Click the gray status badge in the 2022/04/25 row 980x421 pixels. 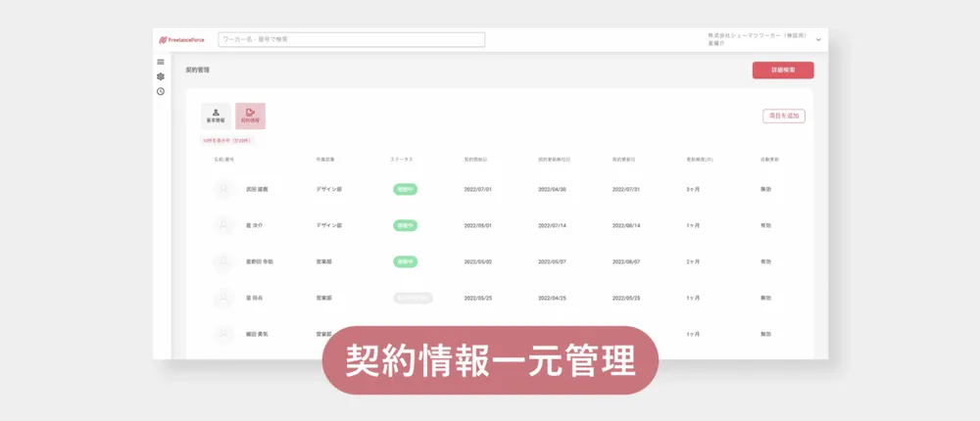[x=413, y=298]
